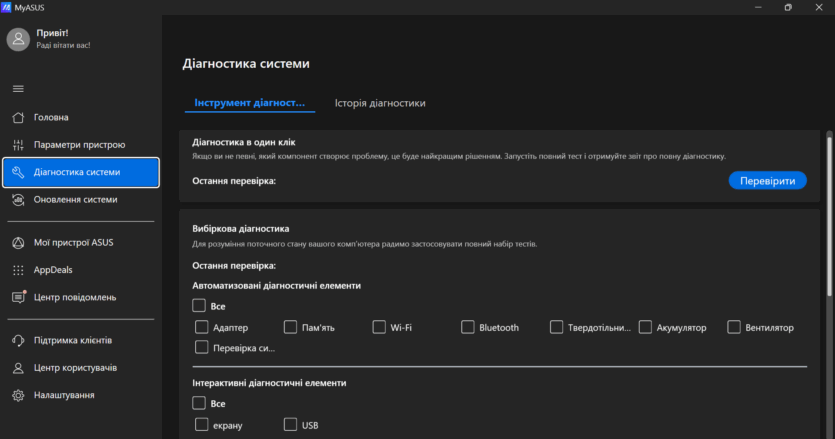Click the Налаштування gear icon
The width and height of the screenshot is (835, 439).
click(18, 396)
